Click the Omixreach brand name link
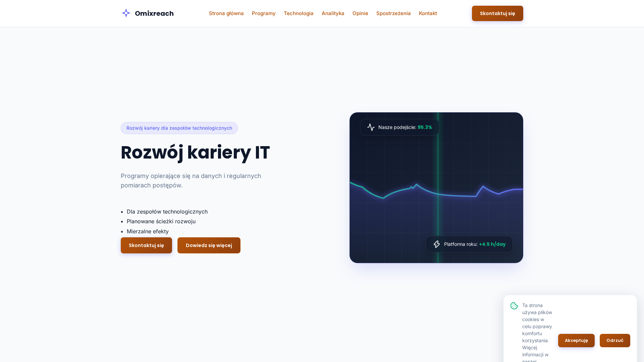644x362 pixels. pos(154,13)
